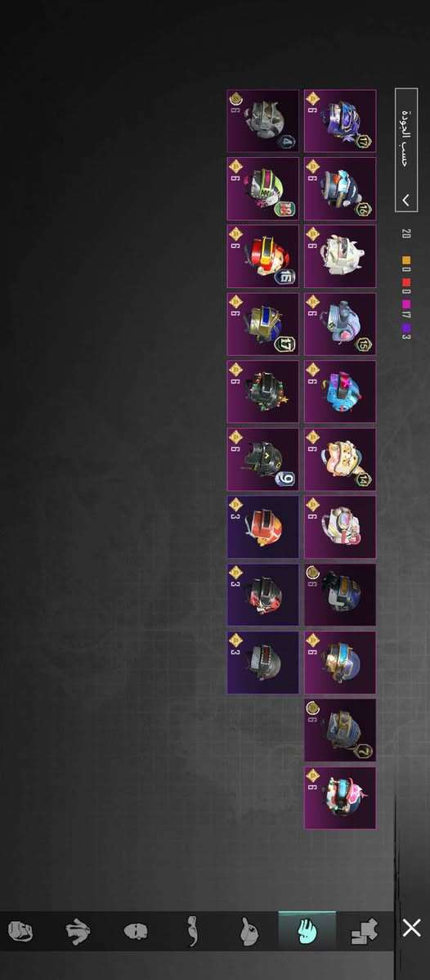Viewport: 430px width, 980px height.
Task: Select the red and yellow helmet with badge 16
Action: tap(263, 256)
